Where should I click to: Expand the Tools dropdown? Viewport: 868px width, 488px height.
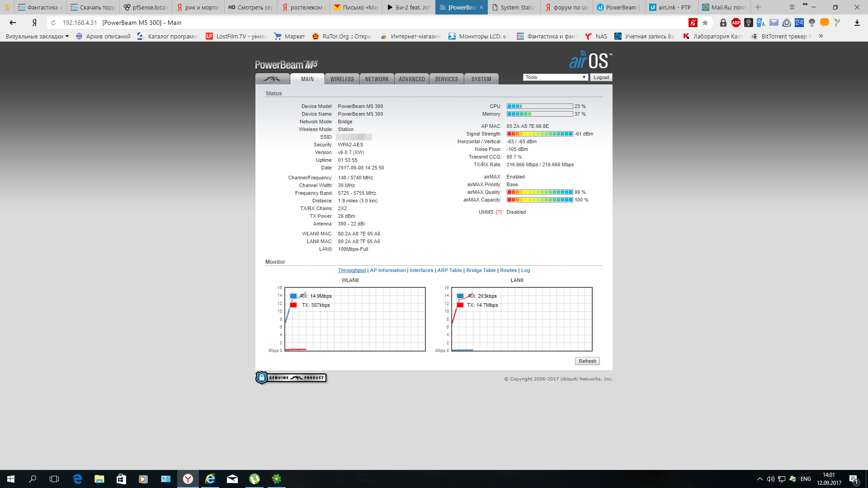pos(556,77)
